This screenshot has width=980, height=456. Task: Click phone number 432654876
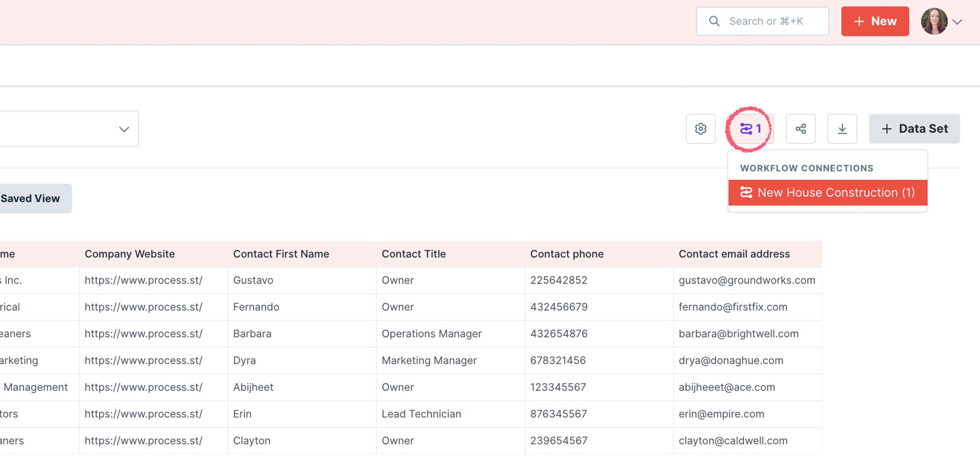pyautogui.click(x=559, y=333)
